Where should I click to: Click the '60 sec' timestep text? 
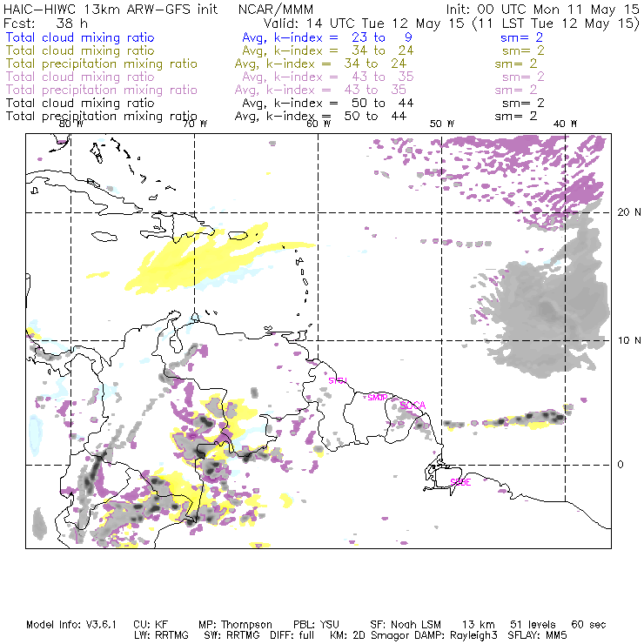(588, 625)
